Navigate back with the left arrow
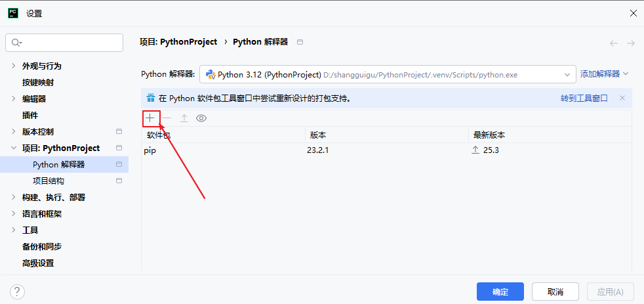644x304 pixels. (614, 43)
